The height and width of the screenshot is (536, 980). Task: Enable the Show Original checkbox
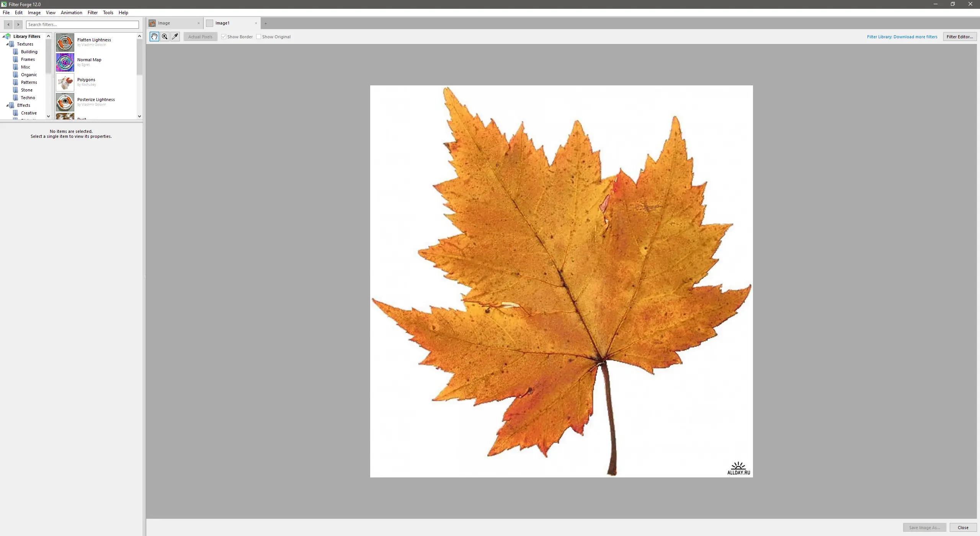(259, 37)
